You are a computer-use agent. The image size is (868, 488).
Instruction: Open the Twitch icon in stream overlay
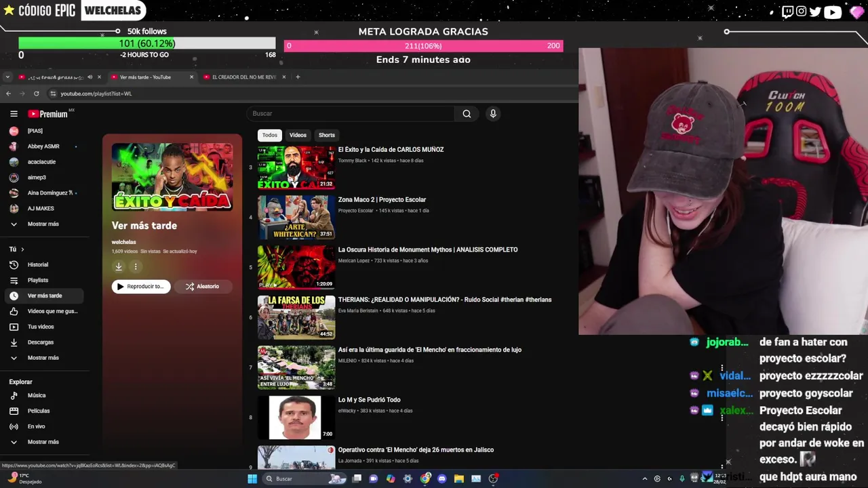point(787,12)
